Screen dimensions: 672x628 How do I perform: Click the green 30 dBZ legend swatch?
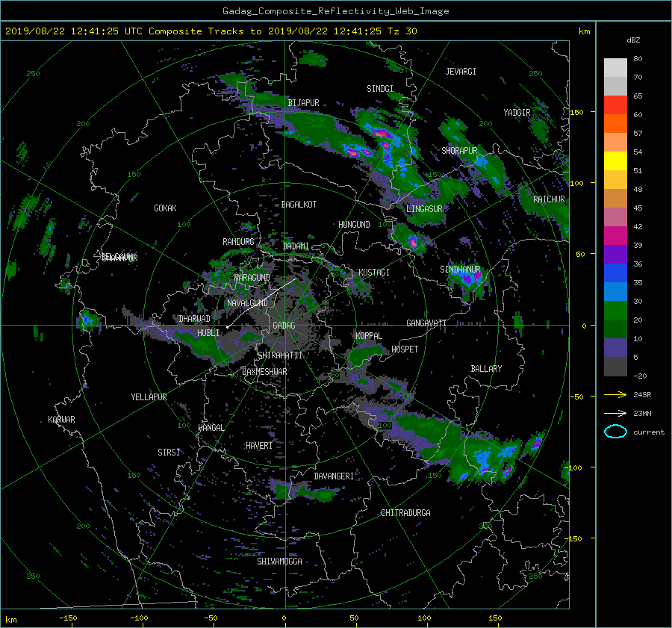615,311
